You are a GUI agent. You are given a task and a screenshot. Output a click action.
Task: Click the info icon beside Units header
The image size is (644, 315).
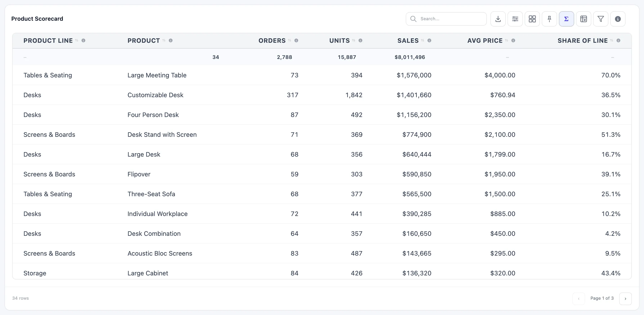click(361, 40)
